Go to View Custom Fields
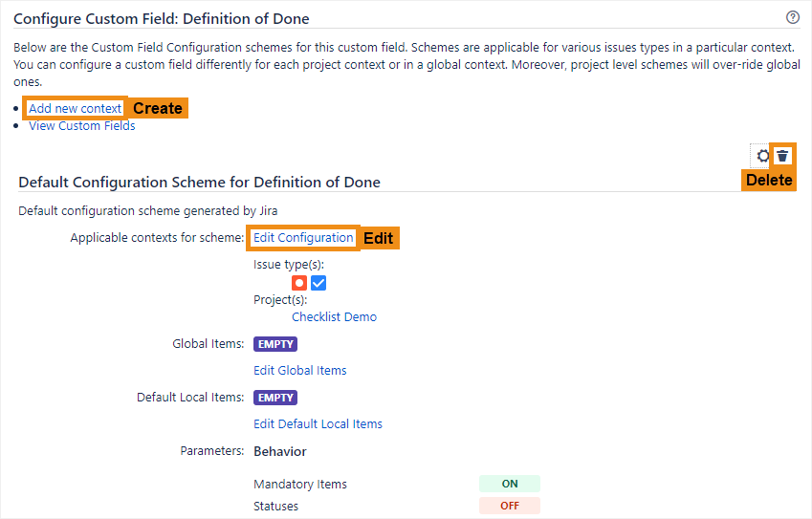The image size is (812, 519). tap(82, 126)
